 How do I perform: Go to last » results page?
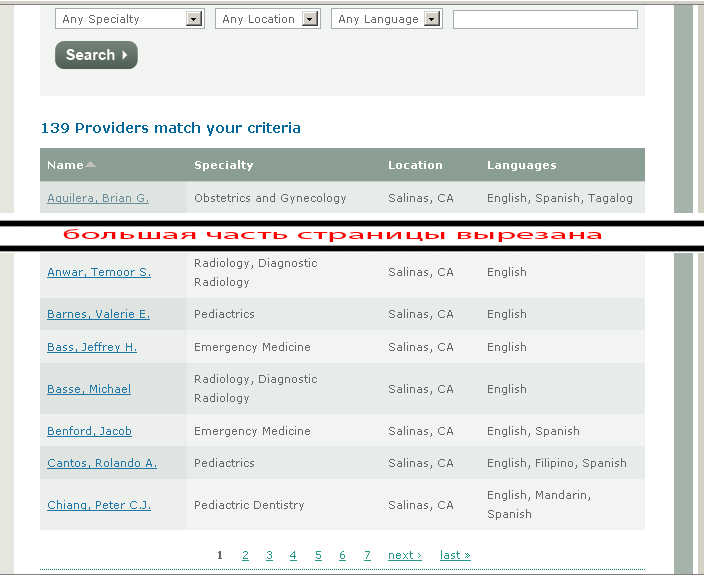(455, 555)
